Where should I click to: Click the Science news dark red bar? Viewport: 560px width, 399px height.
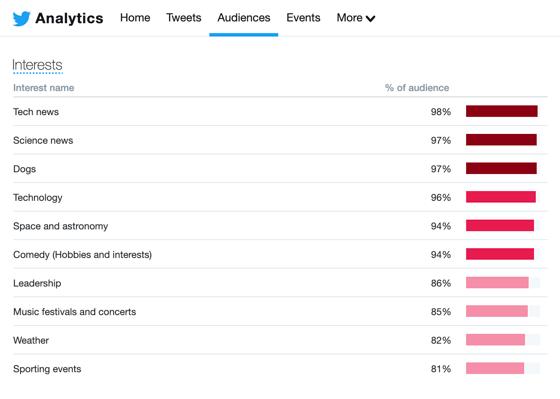[x=501, y=140]
